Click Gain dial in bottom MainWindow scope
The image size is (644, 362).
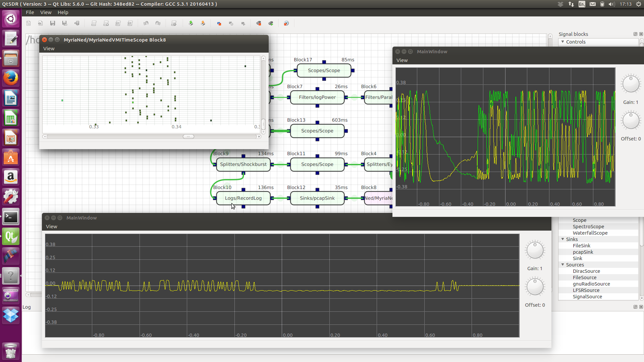[535, 250]
